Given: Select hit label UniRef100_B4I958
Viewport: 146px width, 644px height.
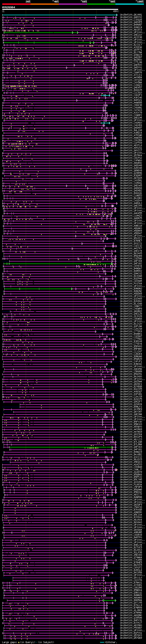Looking at the screenshot, I should [x=131, y=572].
